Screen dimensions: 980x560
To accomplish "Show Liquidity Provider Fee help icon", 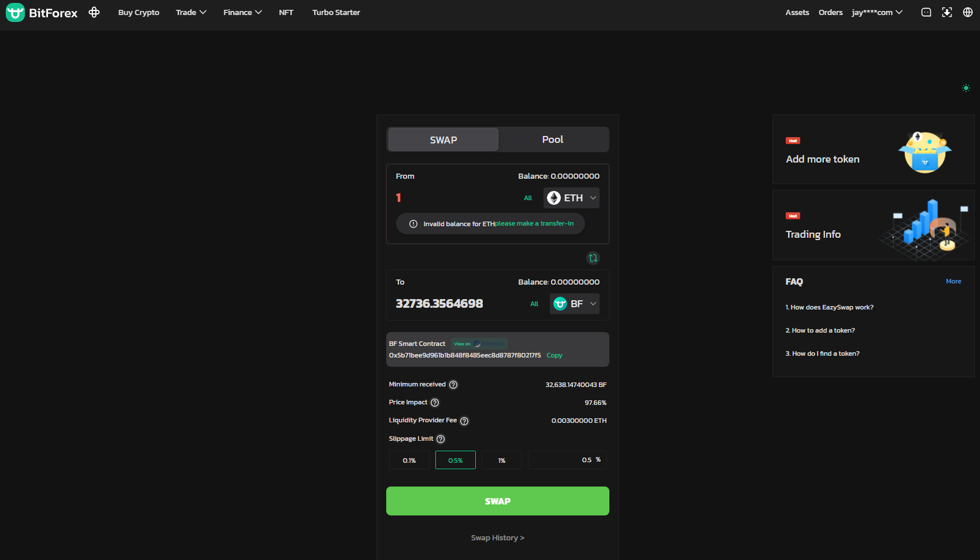I will (464, 421).
